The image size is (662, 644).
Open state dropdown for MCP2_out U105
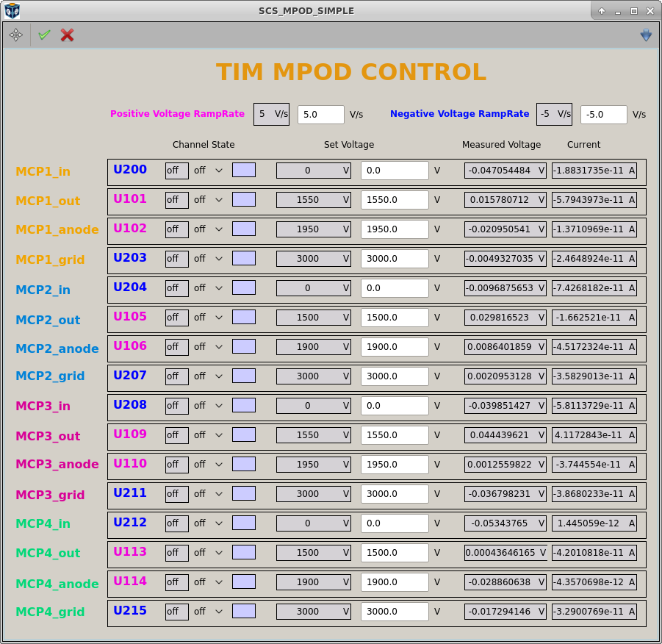point(208,317)
